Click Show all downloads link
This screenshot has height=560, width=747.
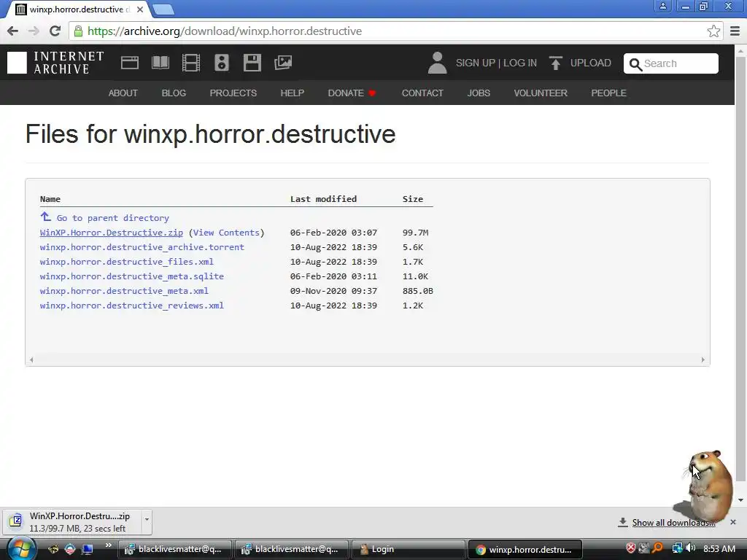673,523
